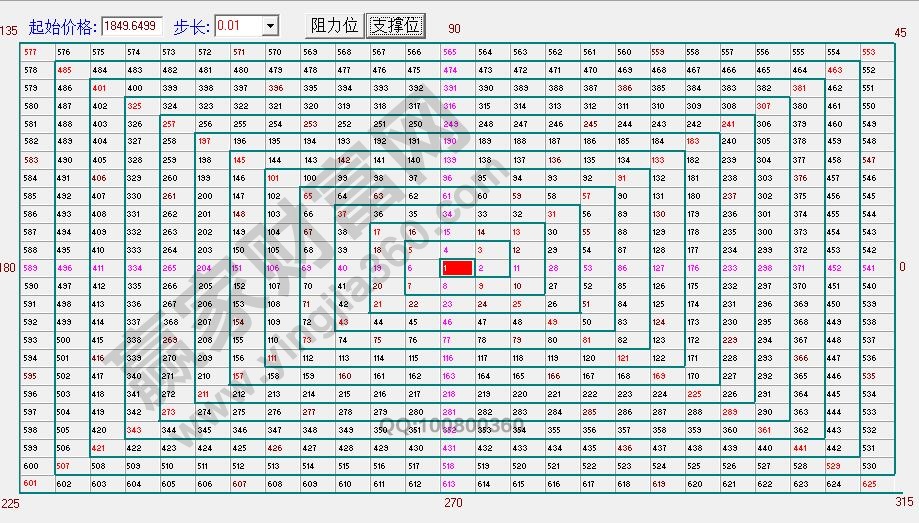
Task: Select cell 25 in the grid
Action: point(517,304)
